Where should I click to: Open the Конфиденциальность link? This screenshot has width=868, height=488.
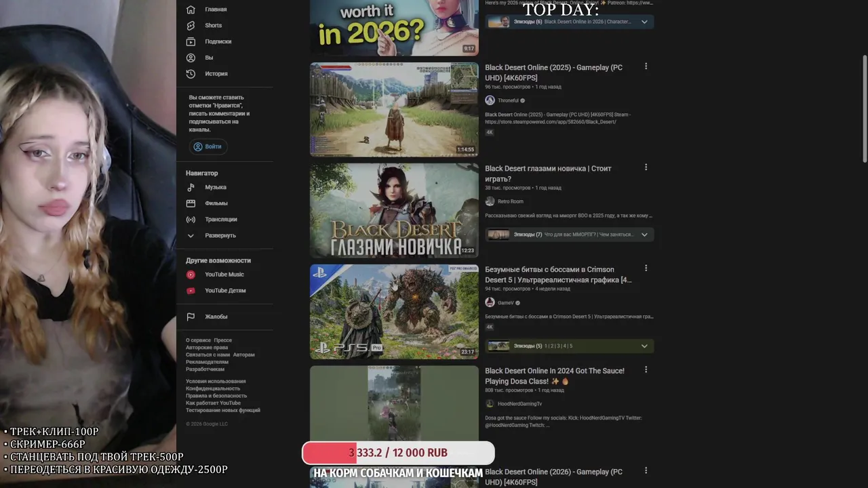point(213,388)
